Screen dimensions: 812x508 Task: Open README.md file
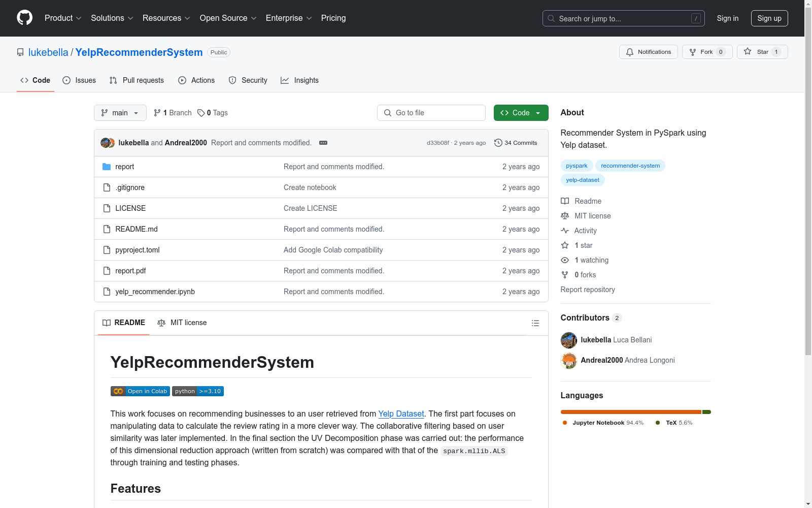click(x=137, y=229)
